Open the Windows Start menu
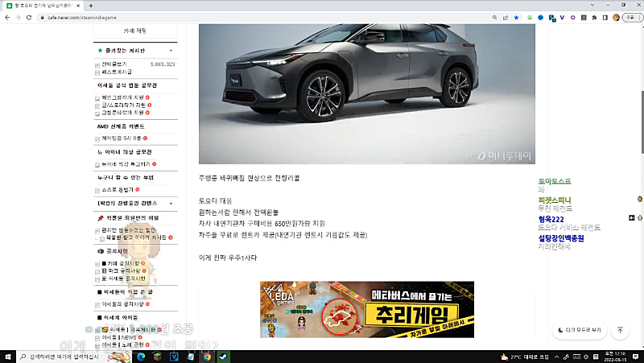Viewport: 644px width, 363px height. tap(8, 357)
